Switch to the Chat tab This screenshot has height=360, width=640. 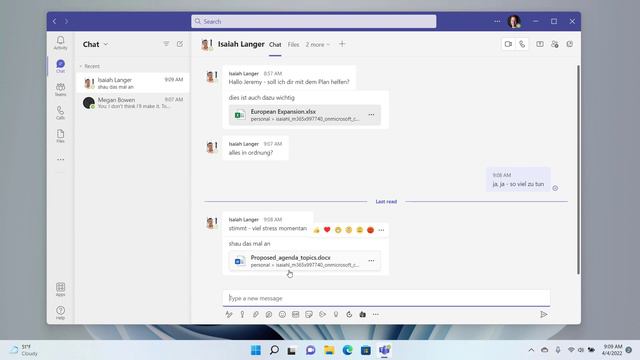tap(275, 44)
